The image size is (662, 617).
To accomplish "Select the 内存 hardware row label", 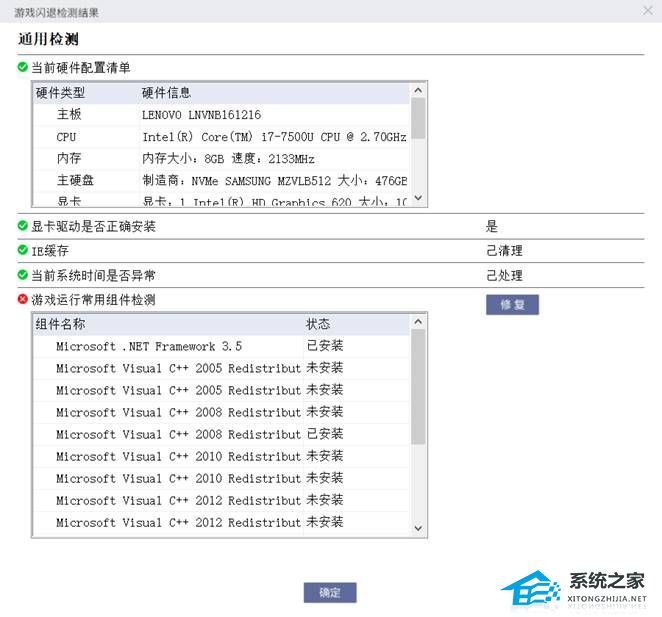I will (x=69, y=158).
